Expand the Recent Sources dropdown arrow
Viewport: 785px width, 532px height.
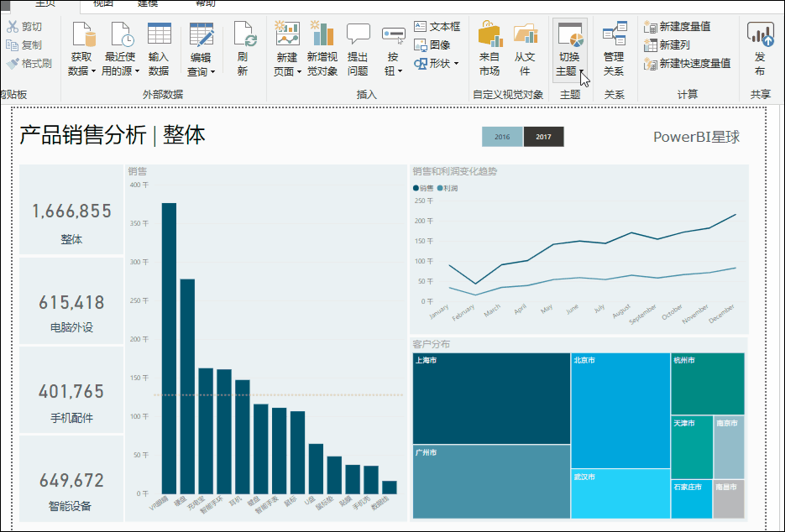137,71
